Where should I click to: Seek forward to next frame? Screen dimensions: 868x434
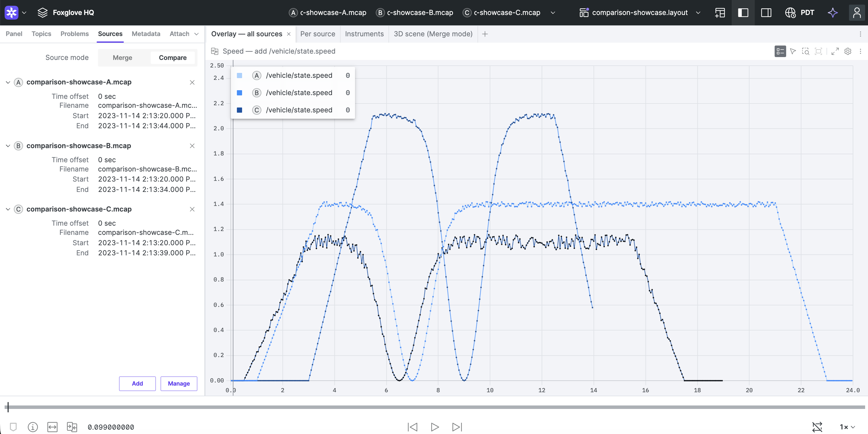(x=457, y=427)
